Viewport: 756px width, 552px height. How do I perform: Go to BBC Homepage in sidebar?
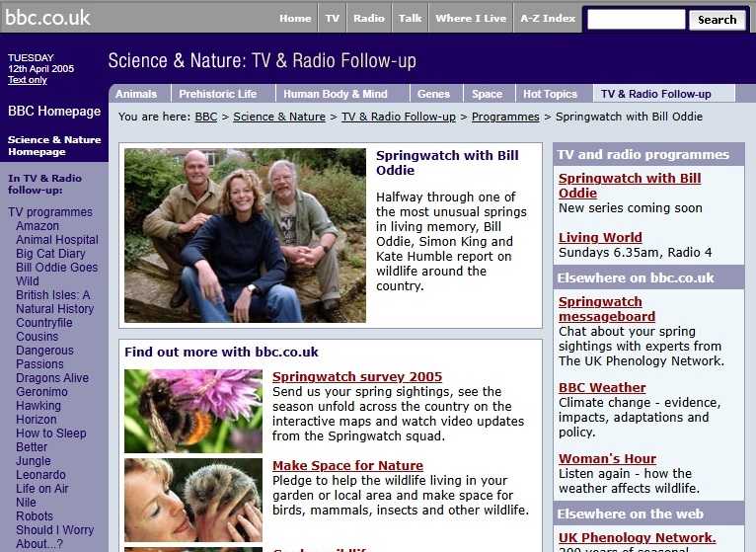(x=54, y=111)
